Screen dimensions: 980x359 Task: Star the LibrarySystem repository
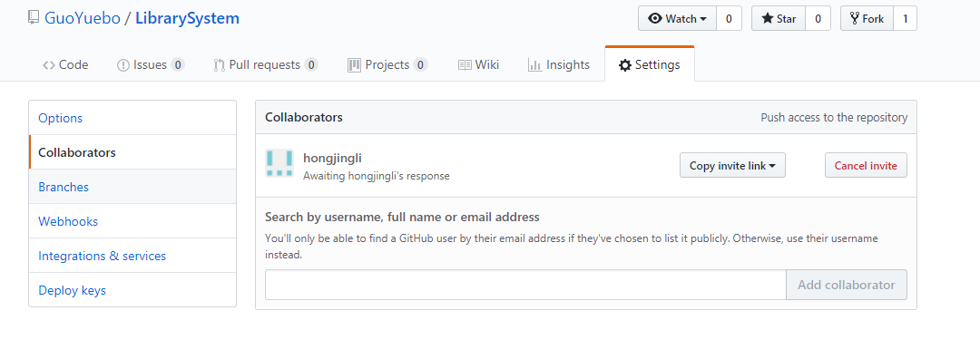point(779,19)
